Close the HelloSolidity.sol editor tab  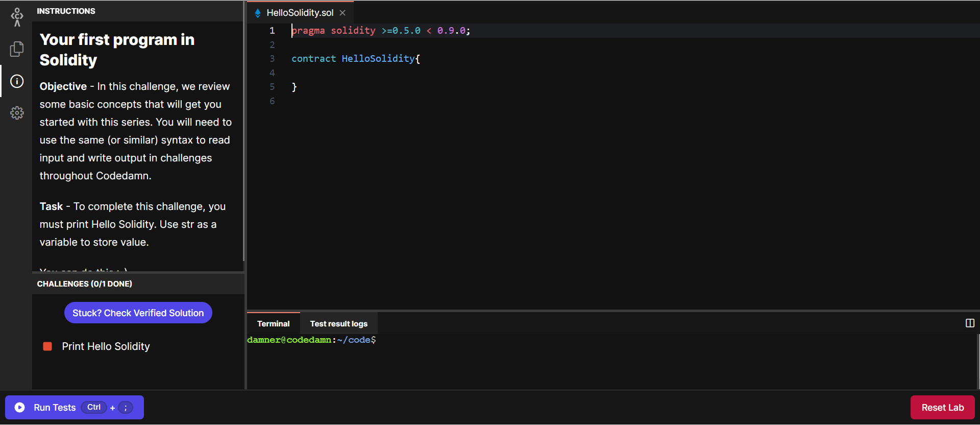pos(342,13)
